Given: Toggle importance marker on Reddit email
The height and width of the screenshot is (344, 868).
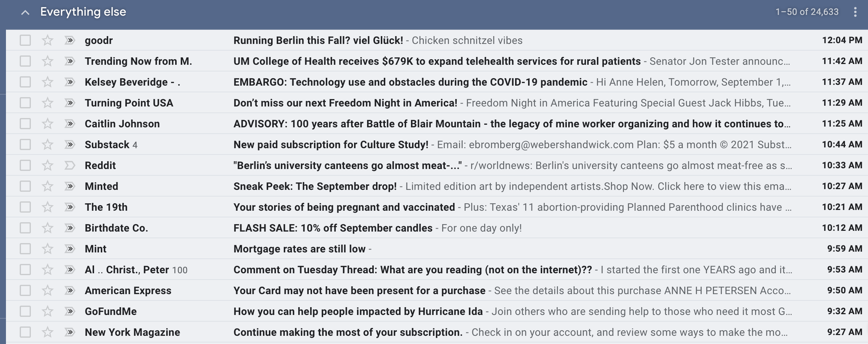Looking at the screenshot, I should point(70,165).
